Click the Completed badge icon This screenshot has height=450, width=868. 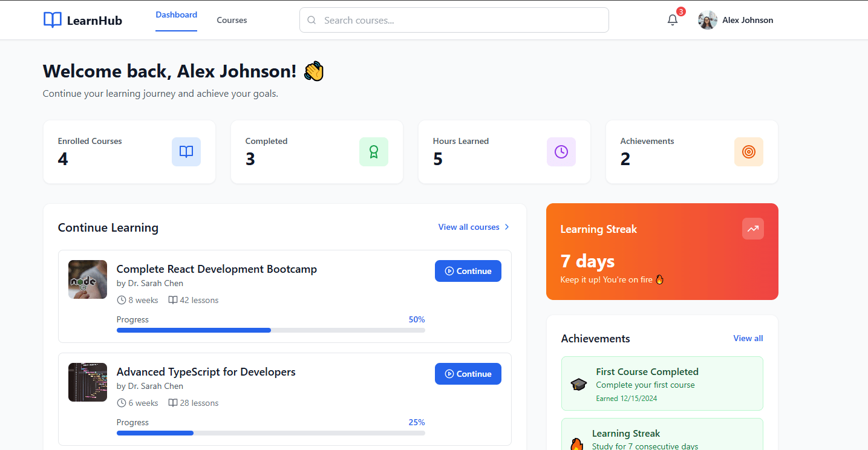click(x=373, y=152)
